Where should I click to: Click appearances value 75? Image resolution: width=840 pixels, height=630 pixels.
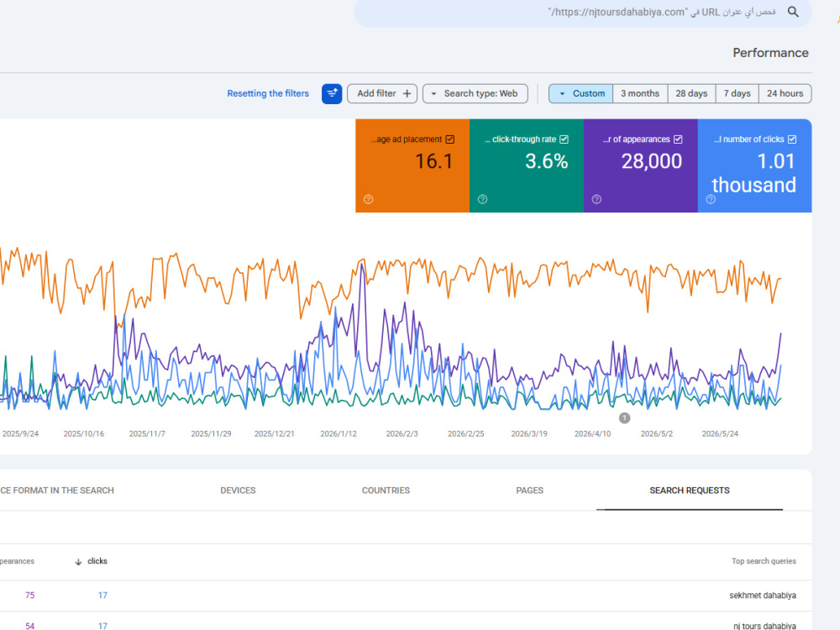click(30, 596)
